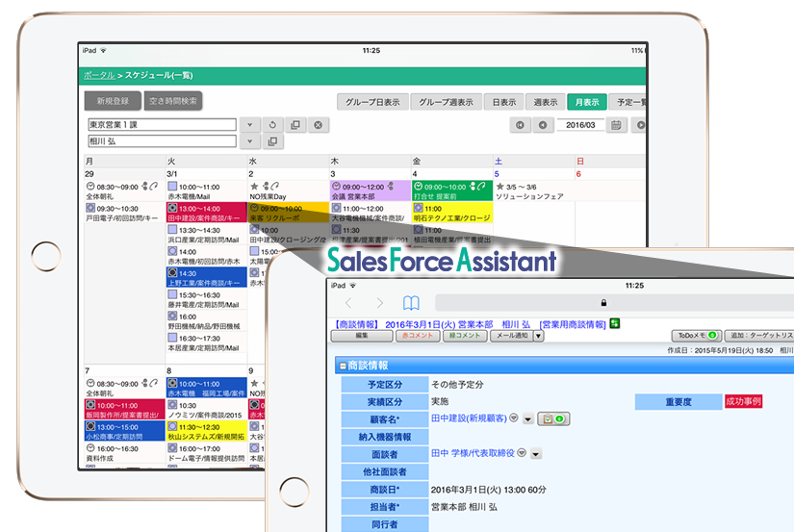Click appointment icon of 09:30~10:30 戸田電子 entry

tap(90, 208)
